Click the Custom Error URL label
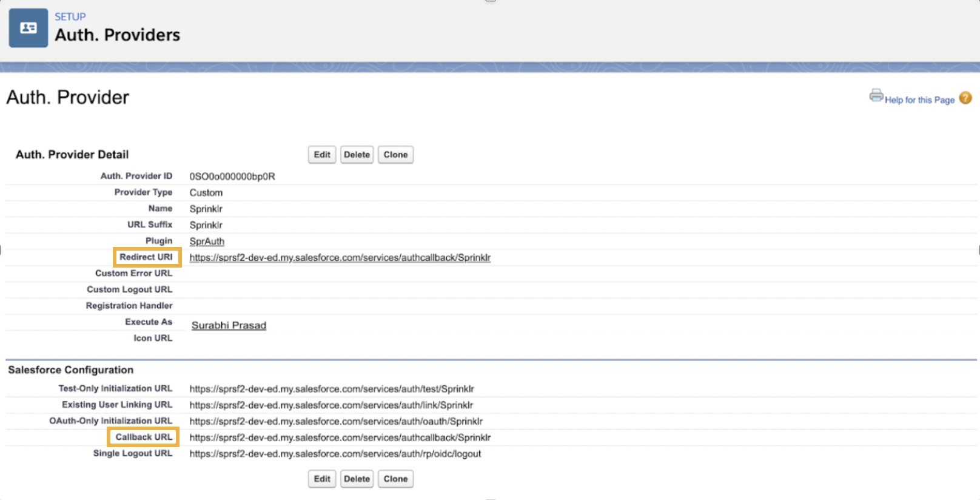This screenshot has width=980, height=500. [133, 274]
